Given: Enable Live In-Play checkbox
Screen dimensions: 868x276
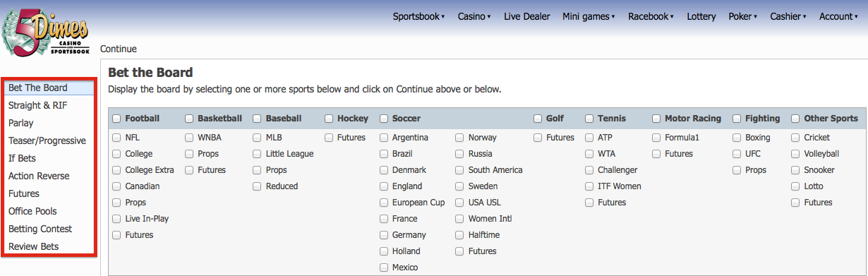Looking at the screenshot, I should coord(116,219).
